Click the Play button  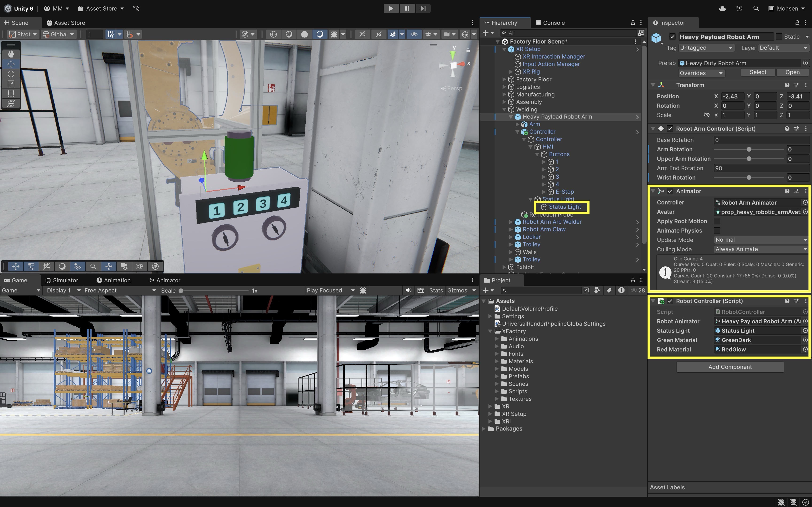pyautogui.click(x=391, y=8)
